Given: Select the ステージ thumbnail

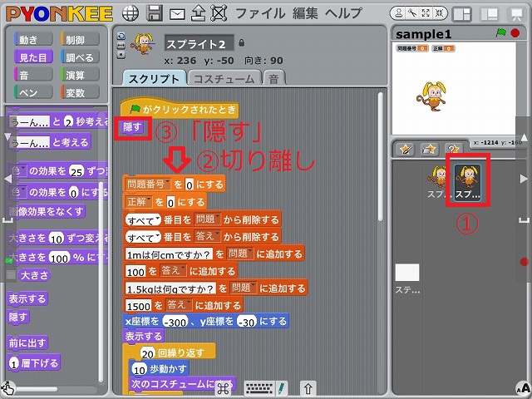Looking at the screenshot, I should (x=407, y=273).
